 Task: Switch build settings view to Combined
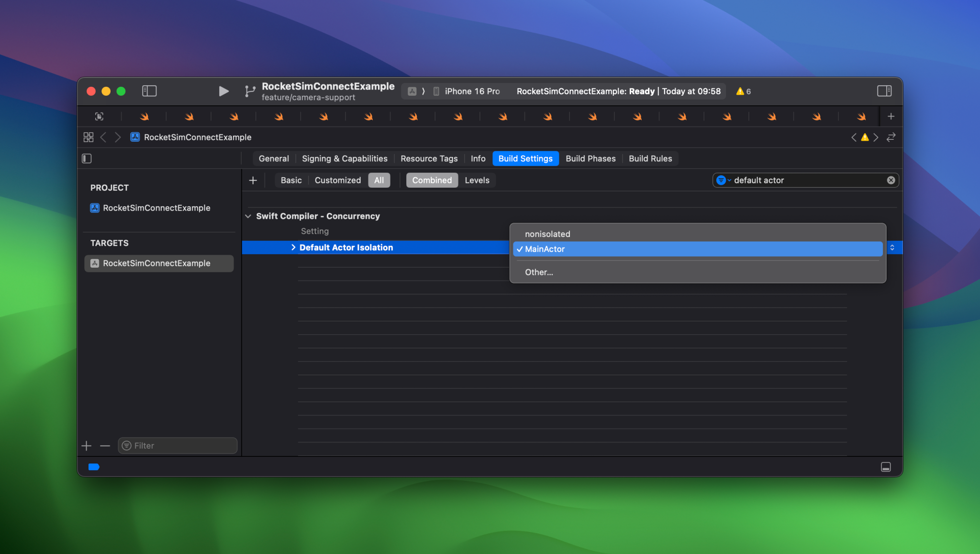click(431, 180)
